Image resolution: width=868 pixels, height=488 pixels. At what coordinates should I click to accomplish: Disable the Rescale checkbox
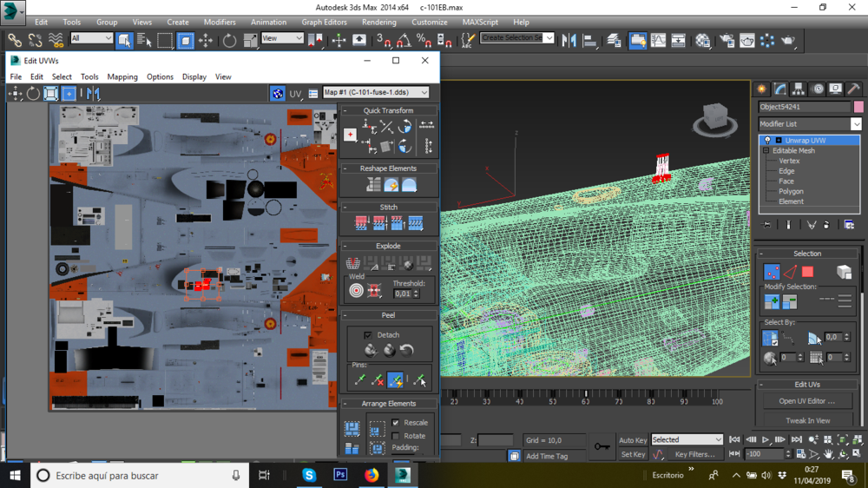pyautogui.click(x=396, y=423)
